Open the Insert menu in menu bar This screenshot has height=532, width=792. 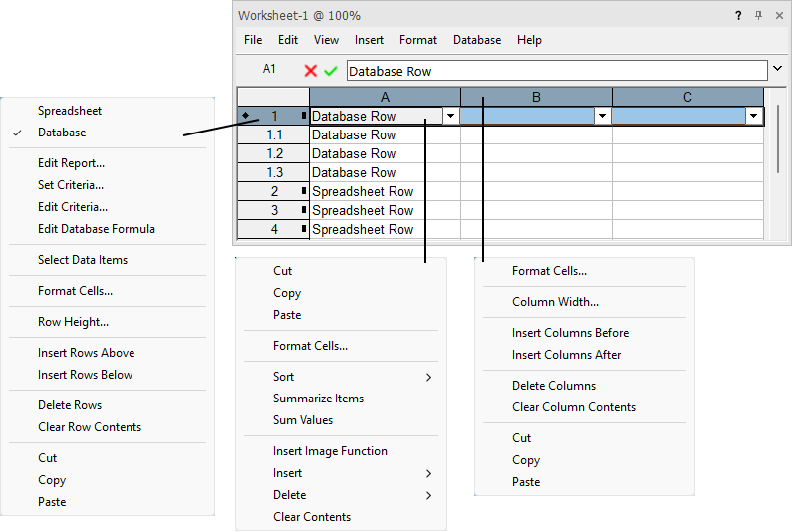click(x=369, y=40)
